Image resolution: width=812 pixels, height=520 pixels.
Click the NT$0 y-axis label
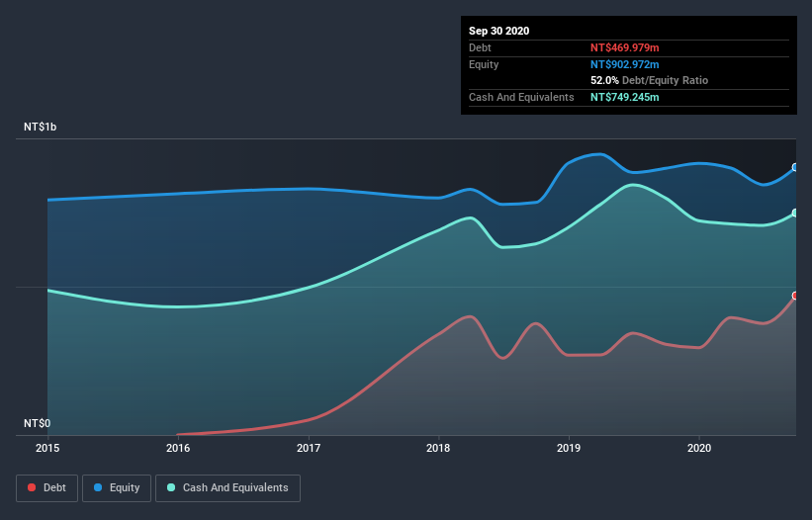(x=38, y=423)
